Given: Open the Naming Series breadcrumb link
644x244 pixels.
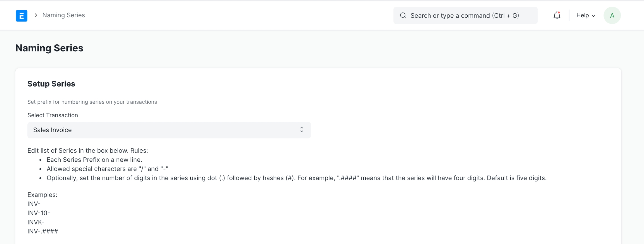Looking at the screenshot, I should (x=63, y=15).
